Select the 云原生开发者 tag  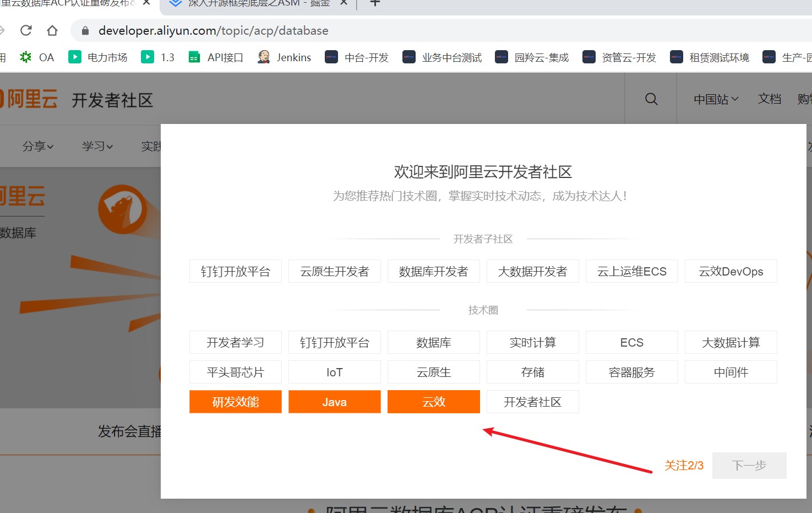[x=335, y=271]
